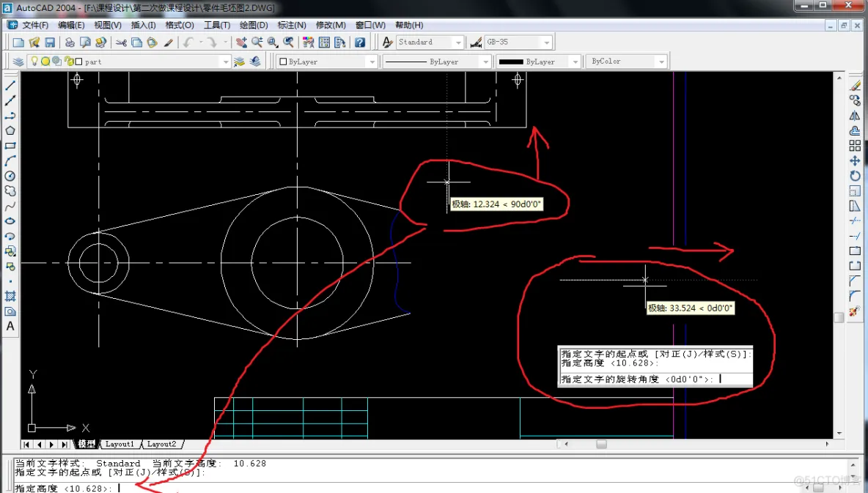Click the vertical scrollbar down arrow
The height and width of the screenshot is (493, 868).
click(x=839, y=433)
